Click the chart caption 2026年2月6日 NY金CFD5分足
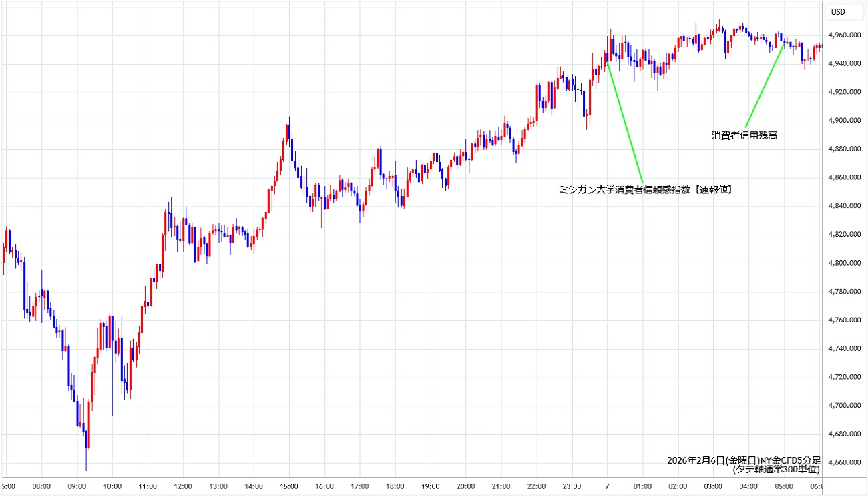868x497 pixels. tap(743, 461)
